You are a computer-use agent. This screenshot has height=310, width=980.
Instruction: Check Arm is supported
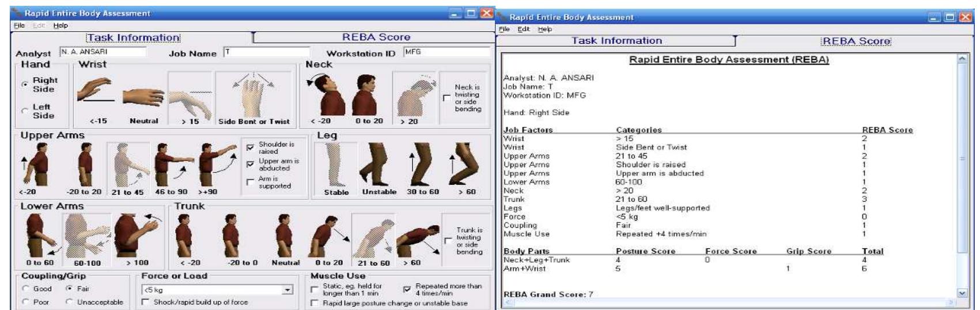[x=250, y=183]
